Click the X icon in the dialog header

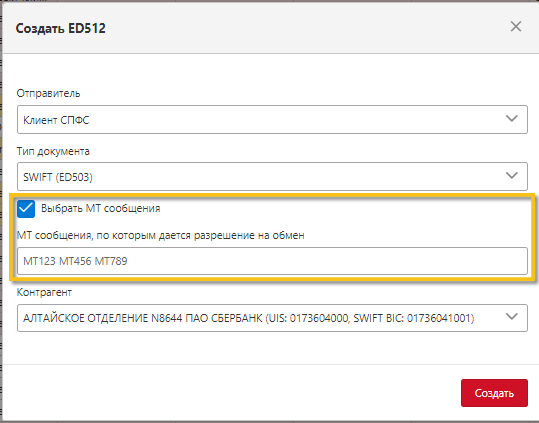click(516, 26)
